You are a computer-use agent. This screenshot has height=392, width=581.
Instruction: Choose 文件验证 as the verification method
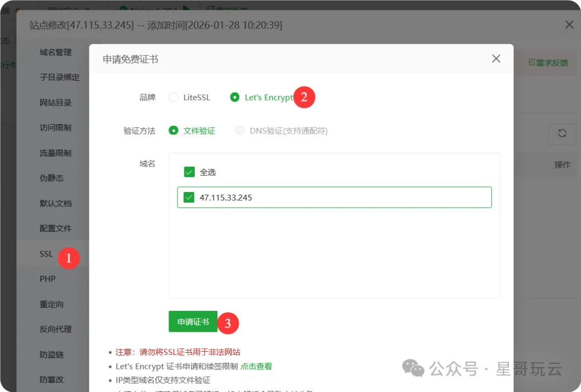tap(173, 131)
